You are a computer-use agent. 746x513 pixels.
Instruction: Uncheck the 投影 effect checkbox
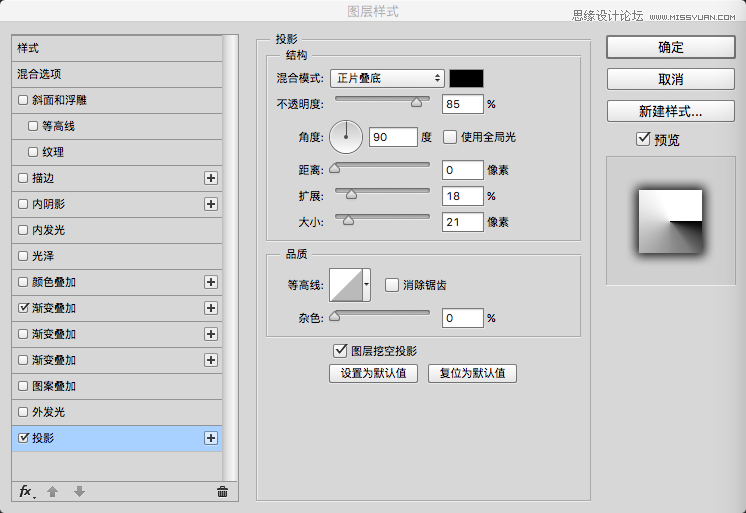coord(23,438)
